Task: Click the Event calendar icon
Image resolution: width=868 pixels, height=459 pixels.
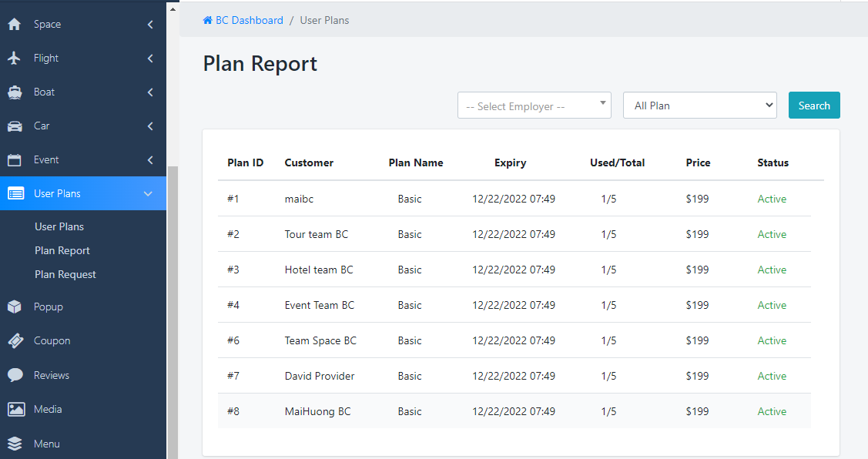Action: (x=15, y=160)
